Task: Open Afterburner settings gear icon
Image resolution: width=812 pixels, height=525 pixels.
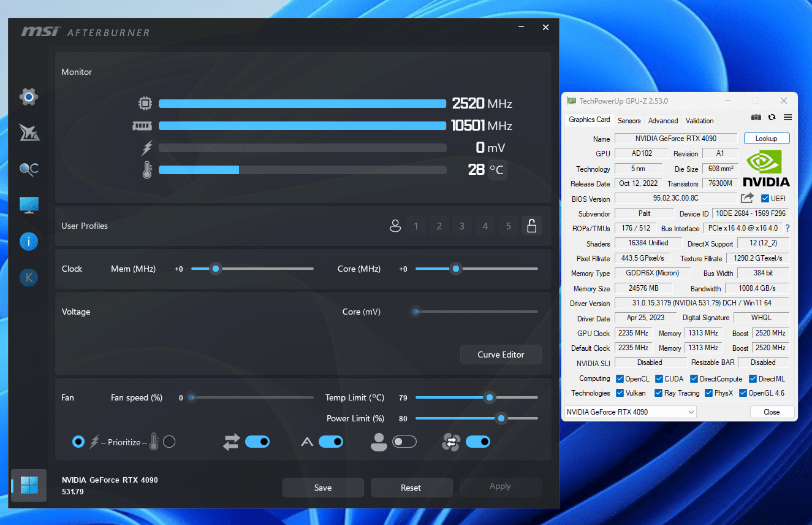Action: 29,97
